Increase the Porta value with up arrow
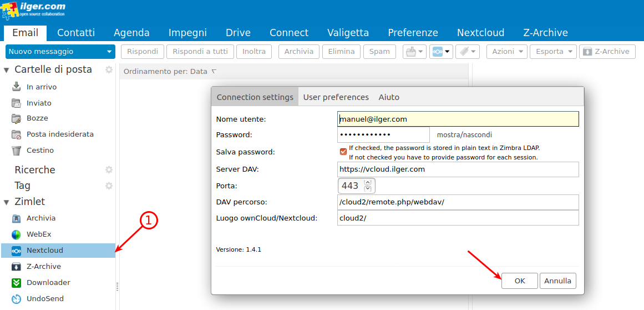Screen dimensions: 644x310 point(368,182)
